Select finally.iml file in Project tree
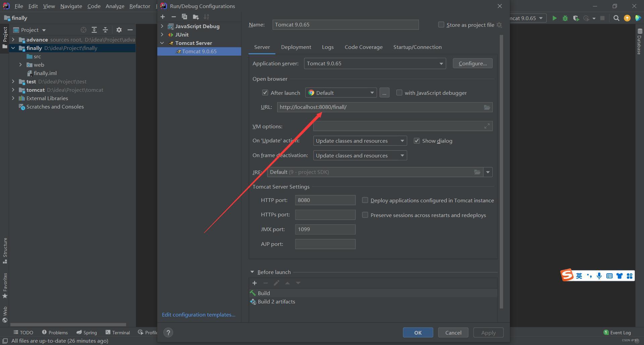The height and width of the screenshot is (345, 644). point(45,73)
